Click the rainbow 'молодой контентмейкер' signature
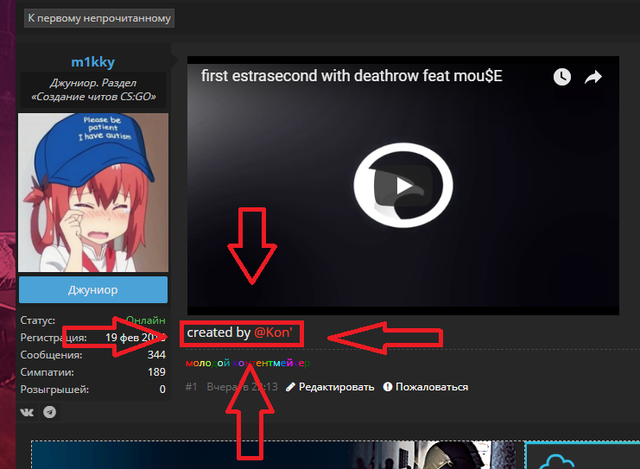This screenshot has width=640, height=469. click(248, 363)
